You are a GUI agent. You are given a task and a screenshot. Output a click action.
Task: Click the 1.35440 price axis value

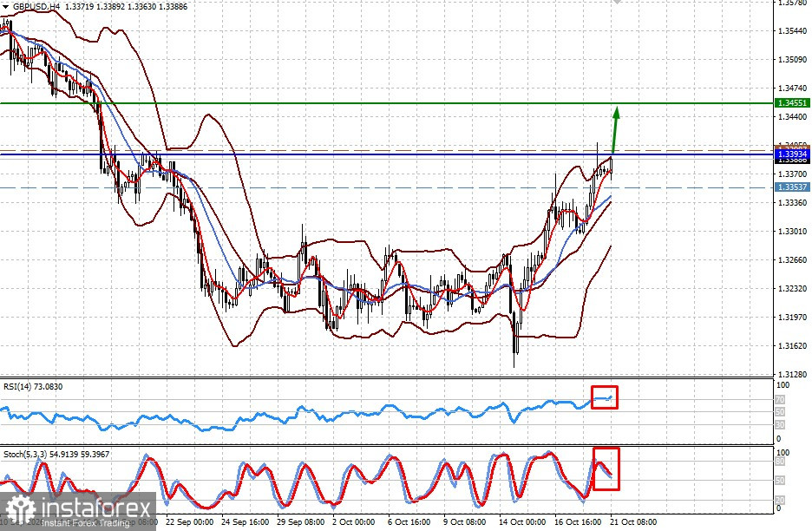tap(793, 31)
